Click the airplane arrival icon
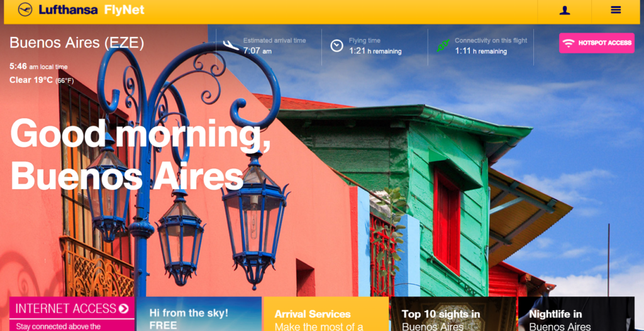 click(x=231, y=45)
